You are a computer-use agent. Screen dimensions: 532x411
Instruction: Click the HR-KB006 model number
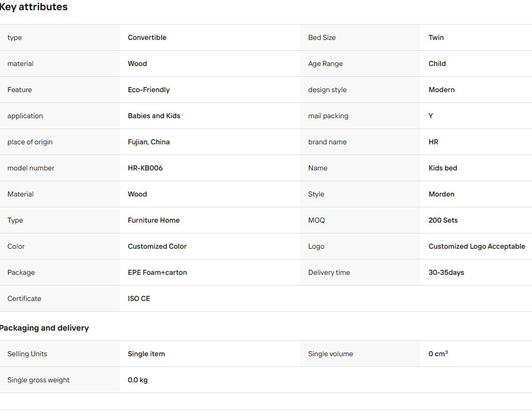tap(145, 168)
